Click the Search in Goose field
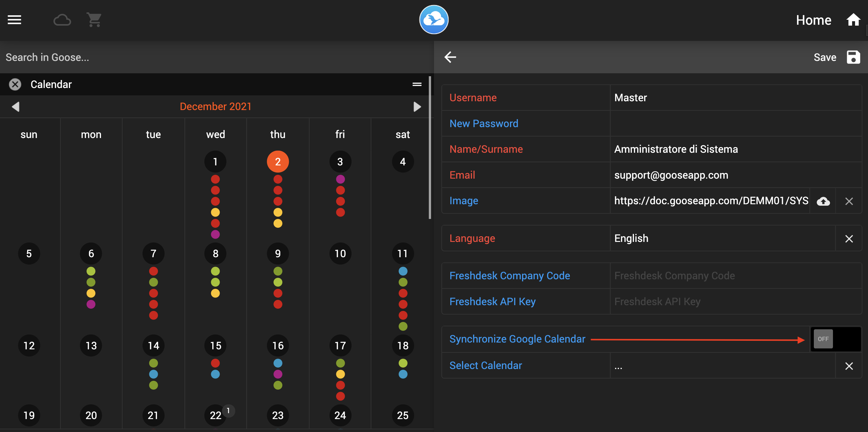Viewport: 868px width, 432px height. click(x=216, y=57)
